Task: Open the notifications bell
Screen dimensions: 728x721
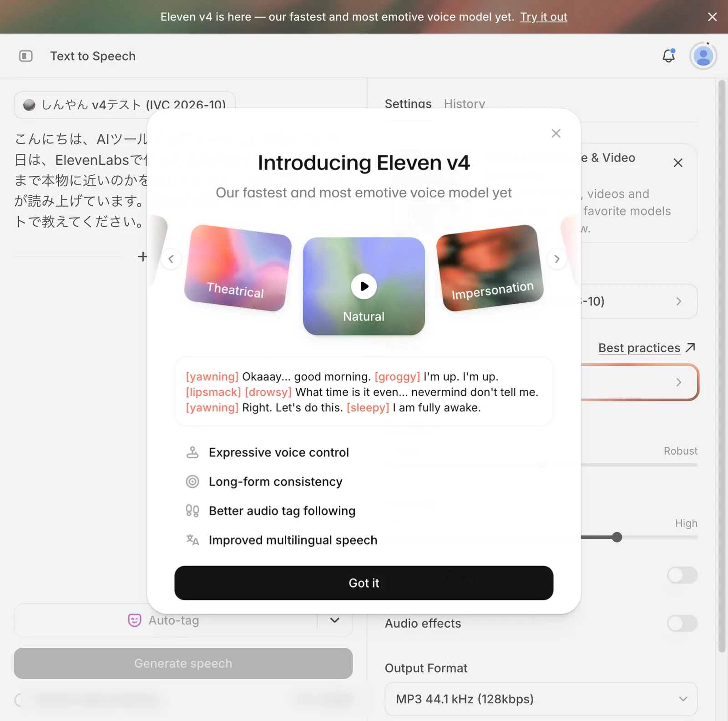Action: [x=668, y=56]
